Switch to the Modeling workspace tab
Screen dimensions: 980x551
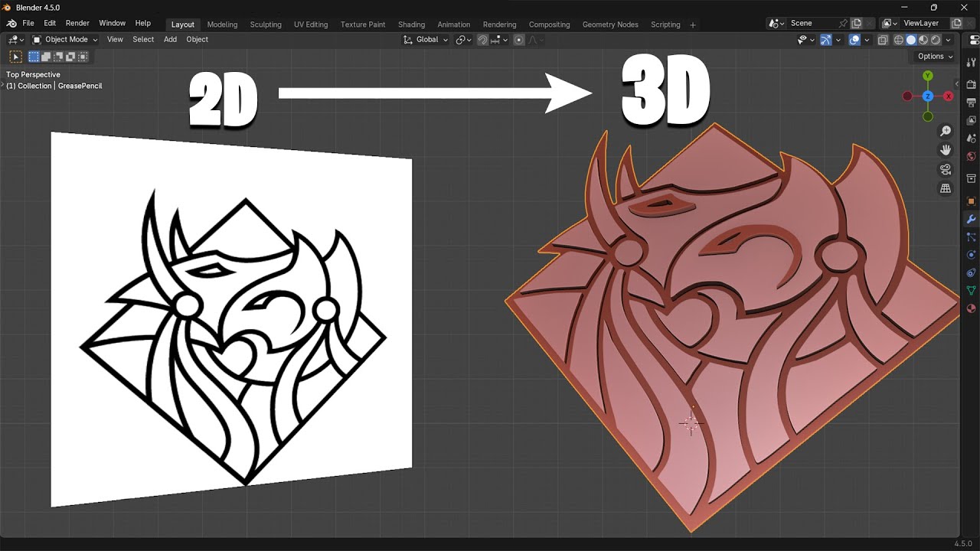click(x=222, y=24)
